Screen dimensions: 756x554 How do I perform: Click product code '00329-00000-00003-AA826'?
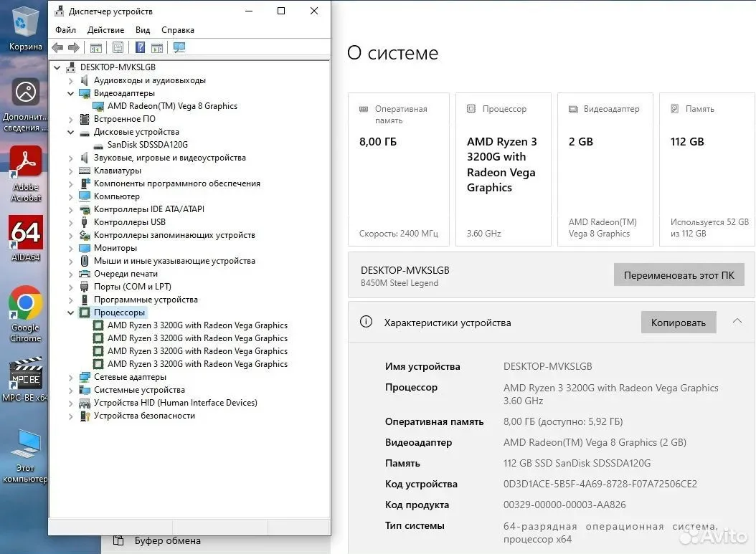(x=564, y=505)
